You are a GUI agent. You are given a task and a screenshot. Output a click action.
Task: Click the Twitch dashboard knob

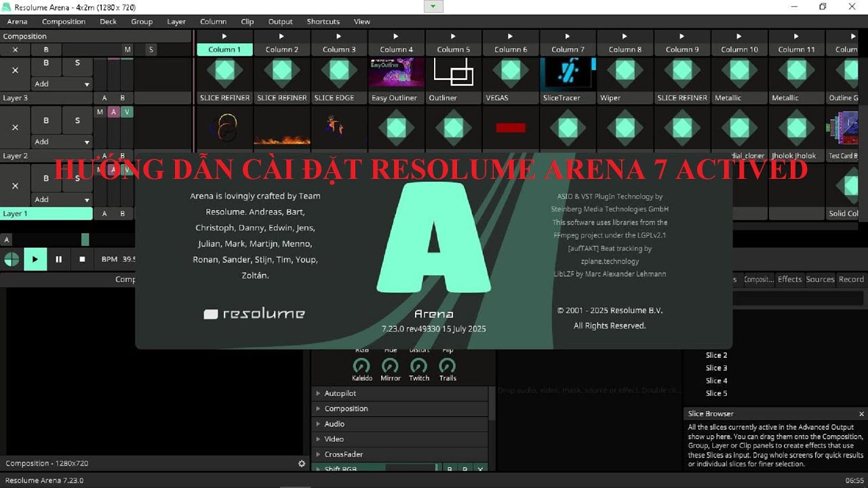[x=419, y=366]
